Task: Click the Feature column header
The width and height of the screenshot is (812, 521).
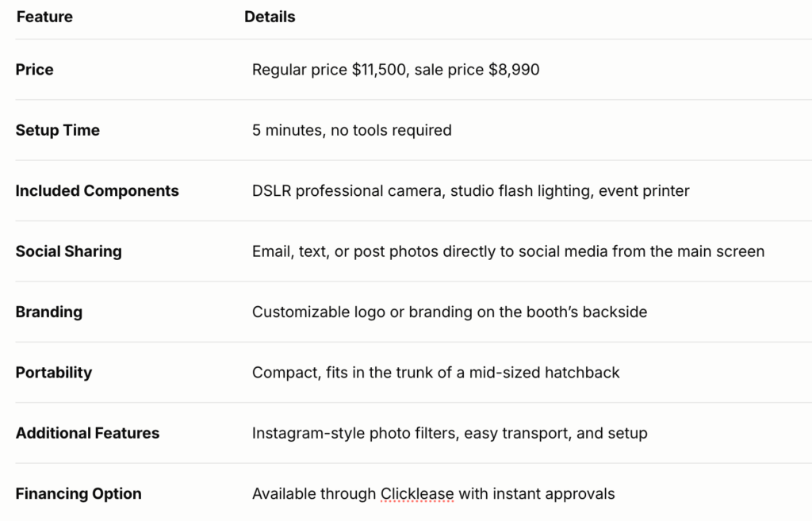Action: (x=44, y=17)
